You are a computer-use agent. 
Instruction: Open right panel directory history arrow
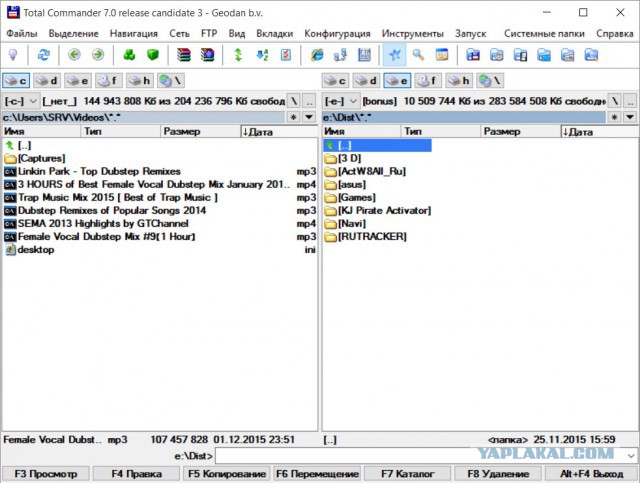tap(630, 118)
